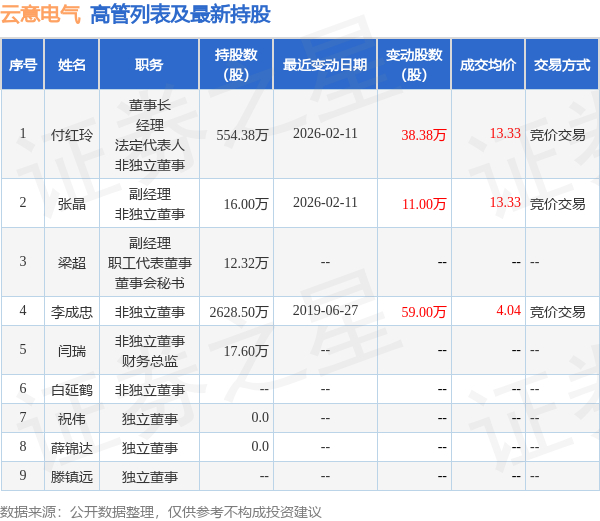
Task: Select the 持股数(股) column header
Action: 236,65
